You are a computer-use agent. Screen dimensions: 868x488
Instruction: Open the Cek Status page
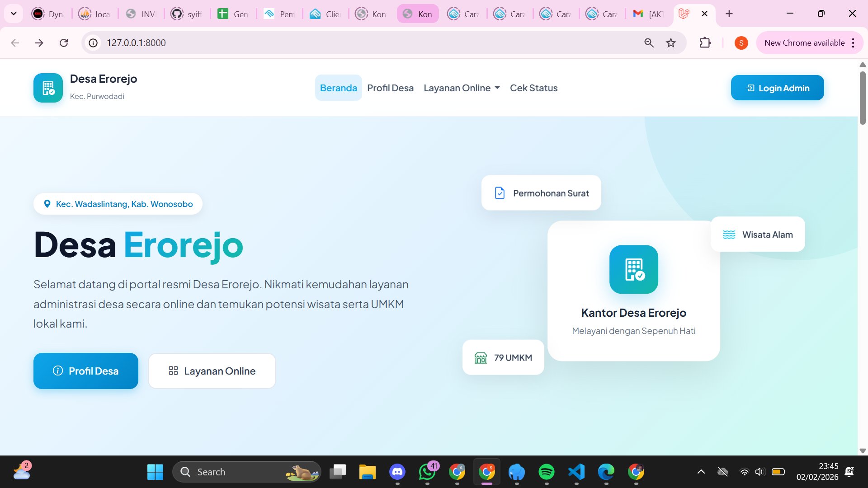pyautogui.click(x=533, y=88)
